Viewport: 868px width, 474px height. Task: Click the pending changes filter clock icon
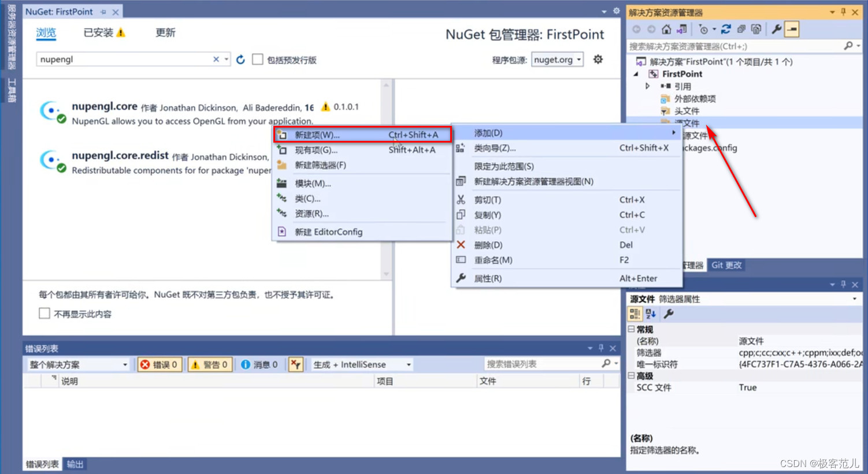click(x=703, y=29)
